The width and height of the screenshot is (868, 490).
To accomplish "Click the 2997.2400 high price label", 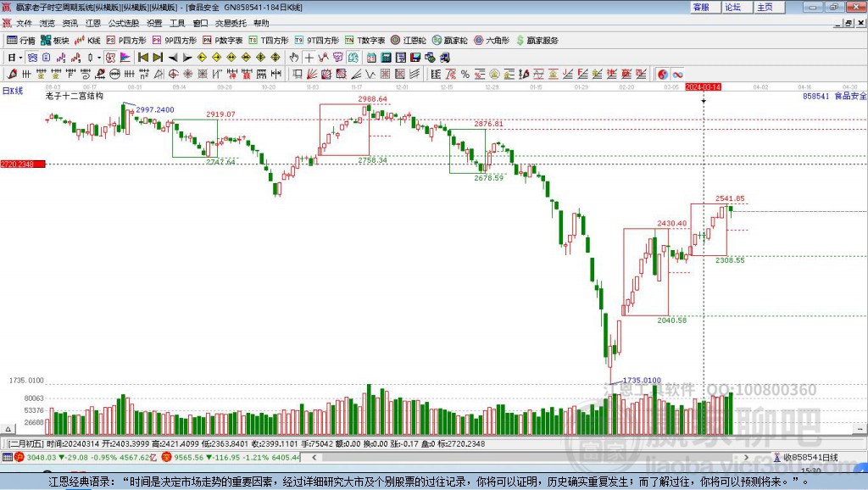I will tap(155, 109).
